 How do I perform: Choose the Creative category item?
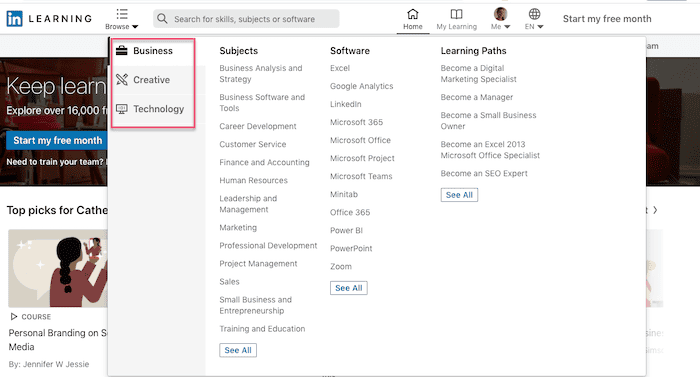point(152,80)
